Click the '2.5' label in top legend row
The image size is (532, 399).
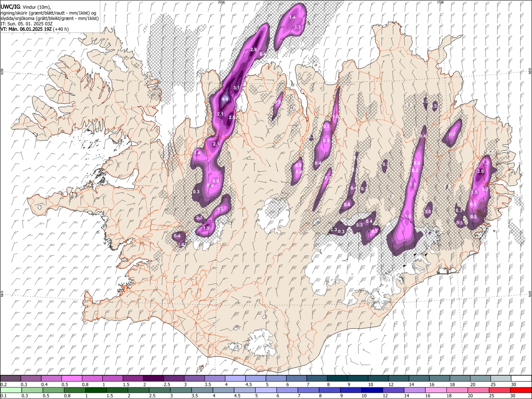167,384
